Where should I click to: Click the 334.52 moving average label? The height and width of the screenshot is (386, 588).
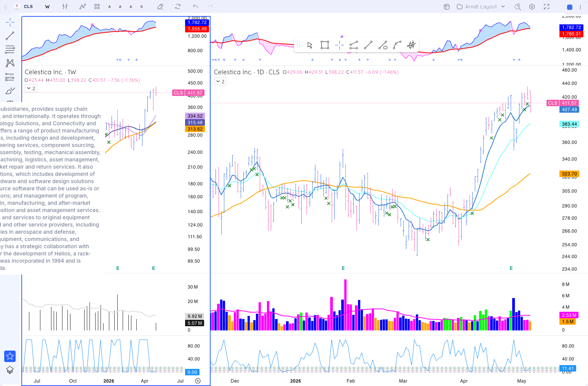[x=195, y=116]
